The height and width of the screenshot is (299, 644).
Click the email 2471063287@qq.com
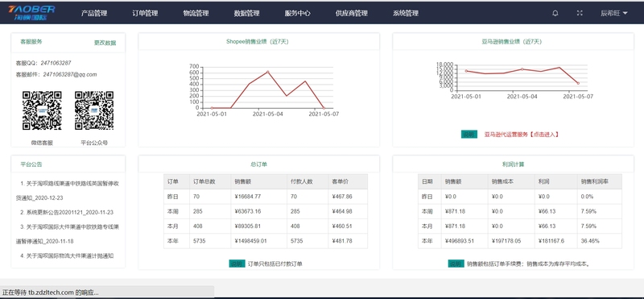point(70,74)
